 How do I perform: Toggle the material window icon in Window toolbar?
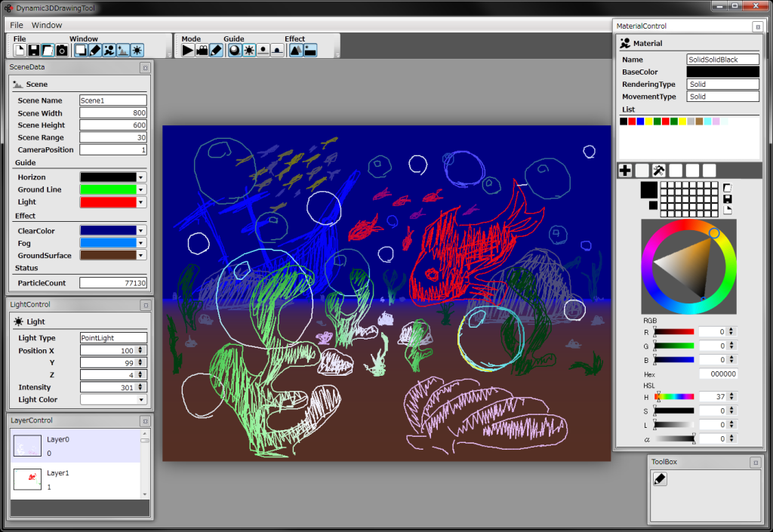point(109,51)
